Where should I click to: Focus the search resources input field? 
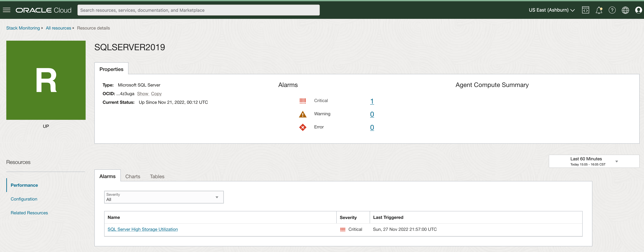[x=198, y=10]
